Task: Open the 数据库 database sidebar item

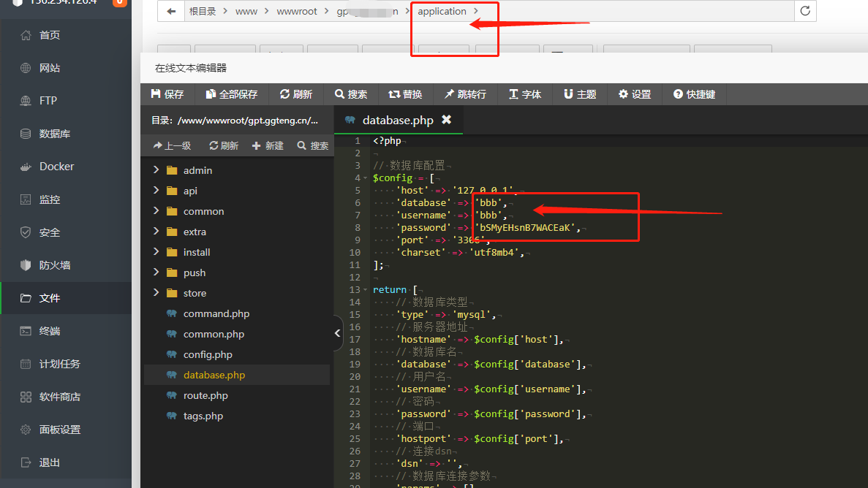Action: click(x=66, y=134)
